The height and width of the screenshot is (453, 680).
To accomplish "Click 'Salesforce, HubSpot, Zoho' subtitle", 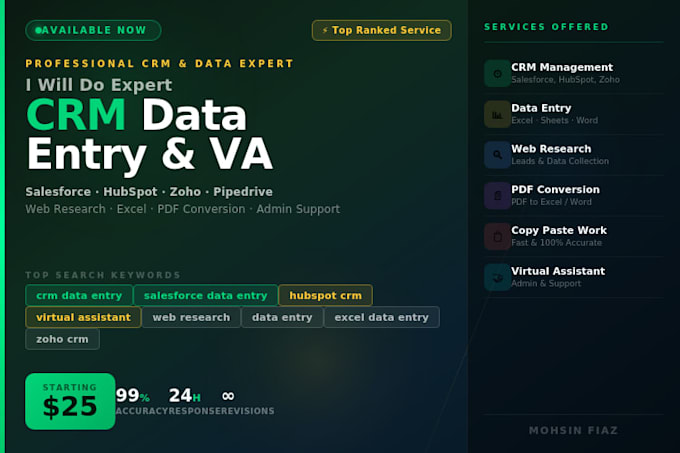I will pyautogui.click(x=566, y=80).
